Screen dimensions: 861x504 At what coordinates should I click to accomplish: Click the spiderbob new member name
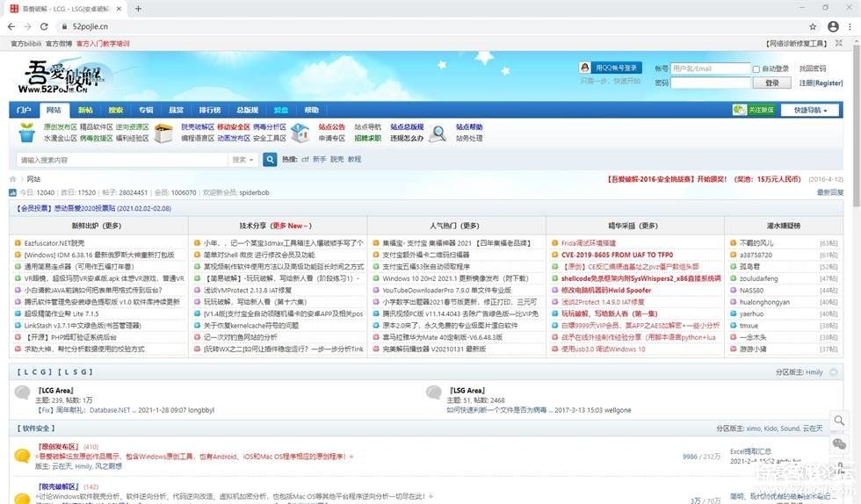(254, 192)
